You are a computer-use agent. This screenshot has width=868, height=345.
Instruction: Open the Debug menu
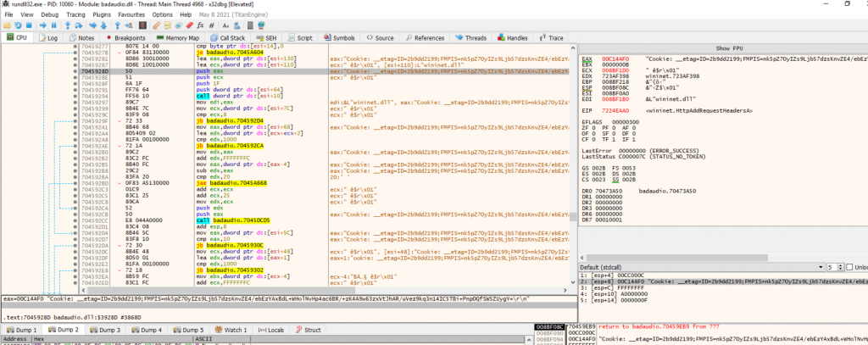click(50, 14)
